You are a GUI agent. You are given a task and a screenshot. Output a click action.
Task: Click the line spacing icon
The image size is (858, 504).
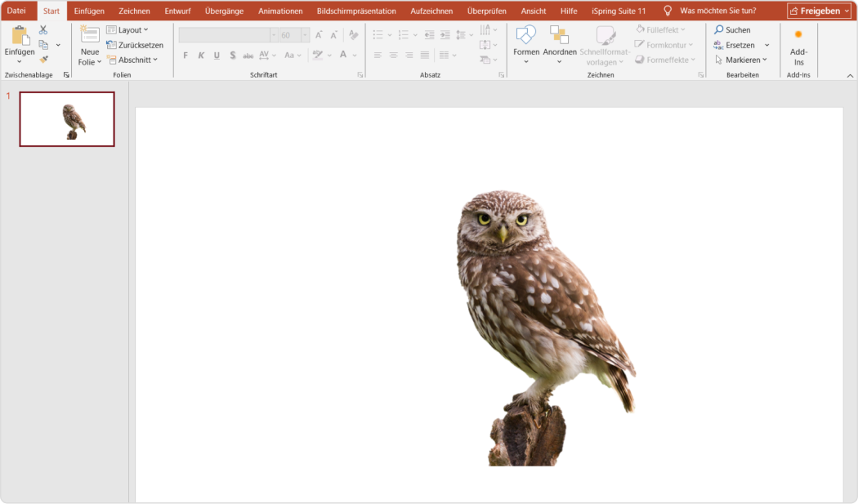pyautogui.click(x=463, y=35)
